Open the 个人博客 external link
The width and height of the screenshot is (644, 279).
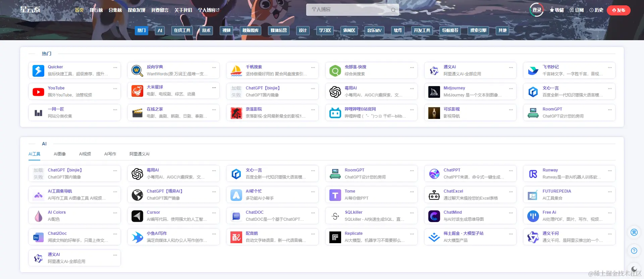[209, 10]
